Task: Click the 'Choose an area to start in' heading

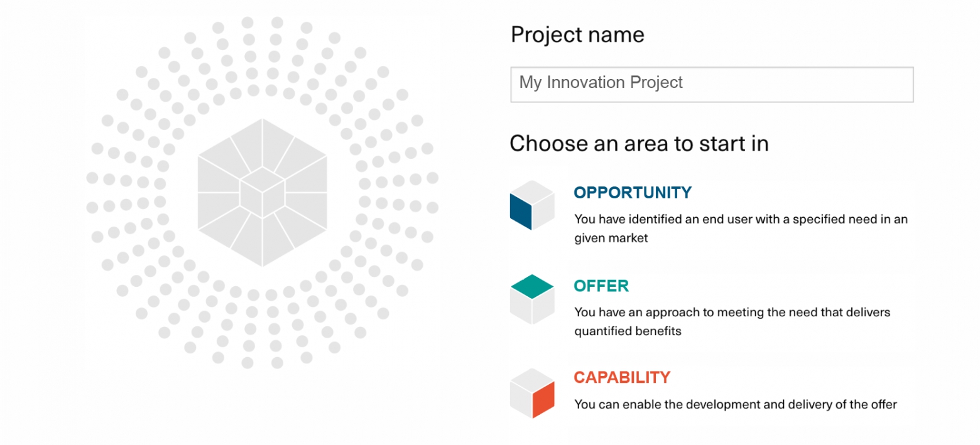Action: coord(639,144)
